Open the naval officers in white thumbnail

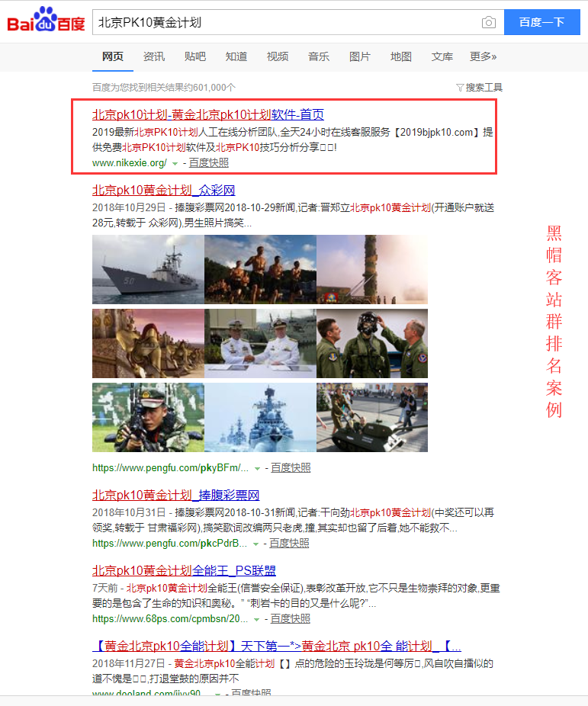point(260,343)
